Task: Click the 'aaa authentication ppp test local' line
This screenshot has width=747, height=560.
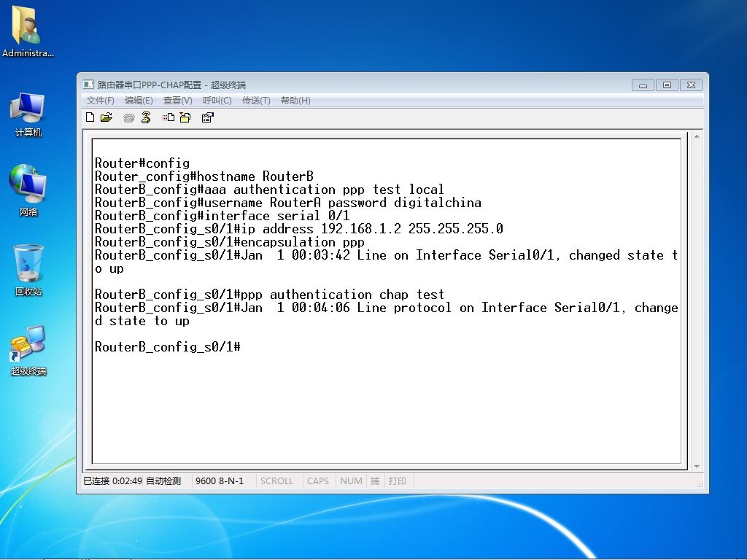Action: (269, 190)
